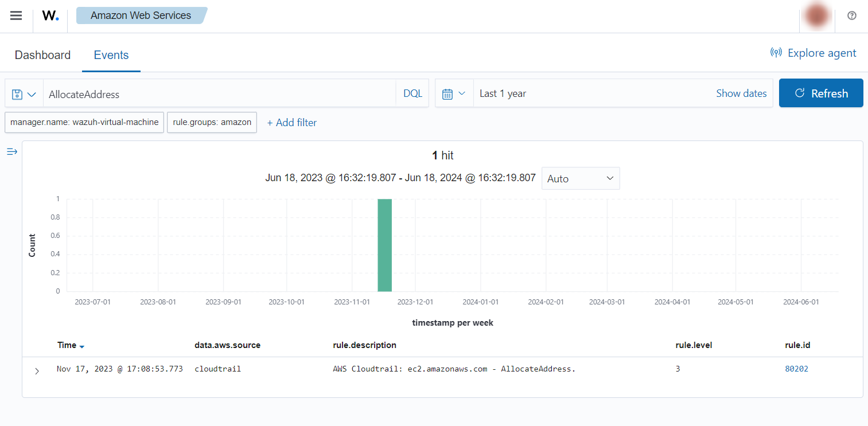Click the AllocateAddress search query field
This screenshot has height=426, width=868.
[x=218, y=94]
